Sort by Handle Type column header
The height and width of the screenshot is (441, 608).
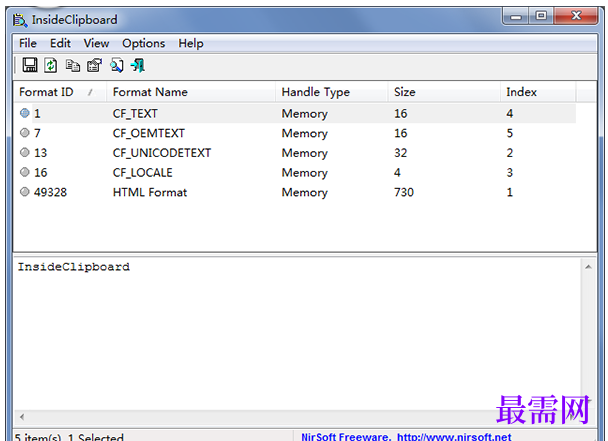click(332, 92)
